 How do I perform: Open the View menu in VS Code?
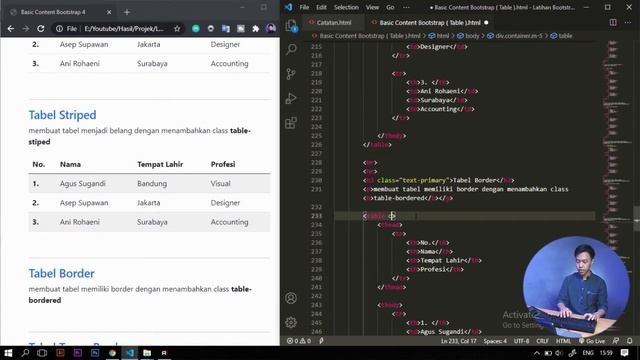tap(372, 7)
